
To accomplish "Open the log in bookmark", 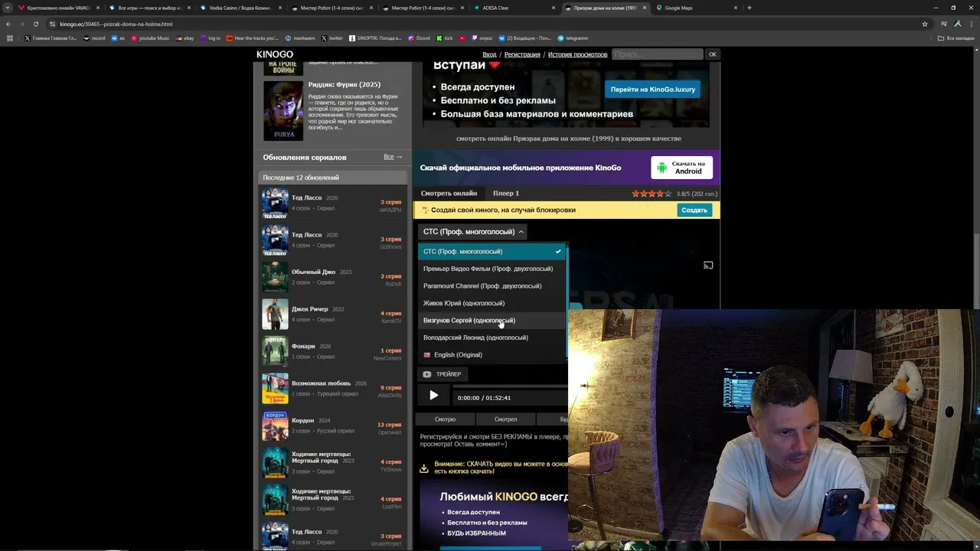I will (211, 38).
